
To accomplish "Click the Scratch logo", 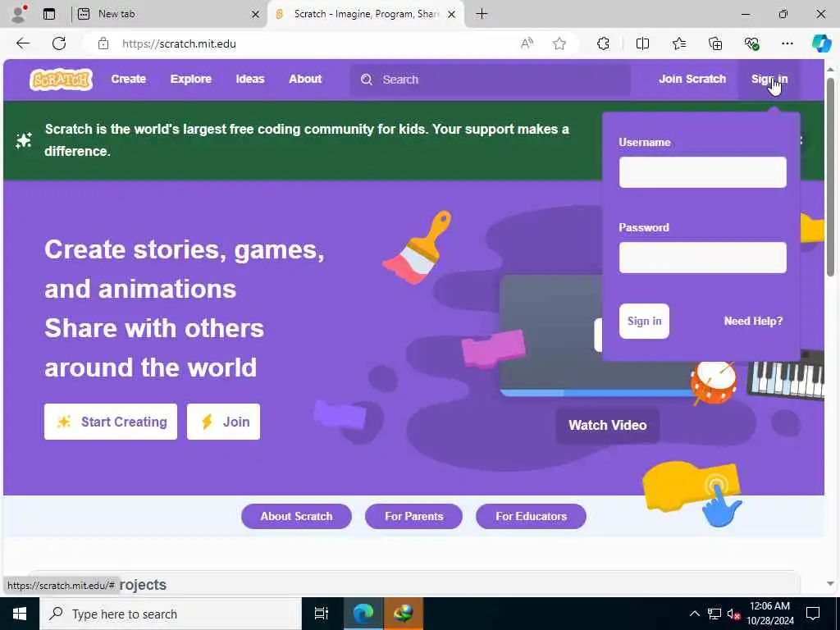I will tap(61, 80).
